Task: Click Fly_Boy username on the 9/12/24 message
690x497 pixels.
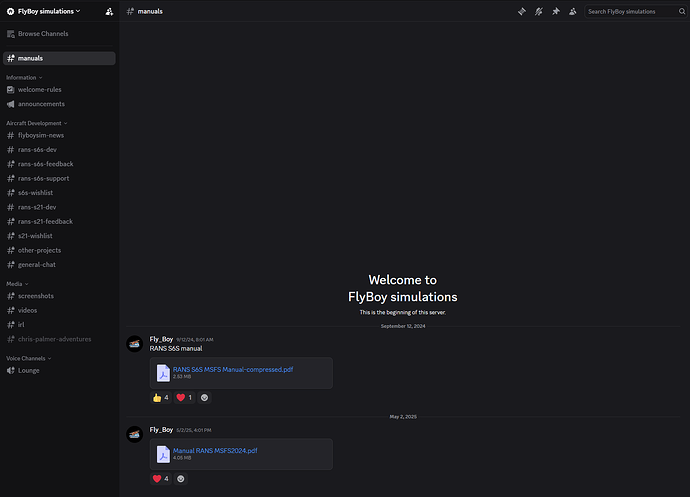Action: pyautogui.click(x=161, y=339)
